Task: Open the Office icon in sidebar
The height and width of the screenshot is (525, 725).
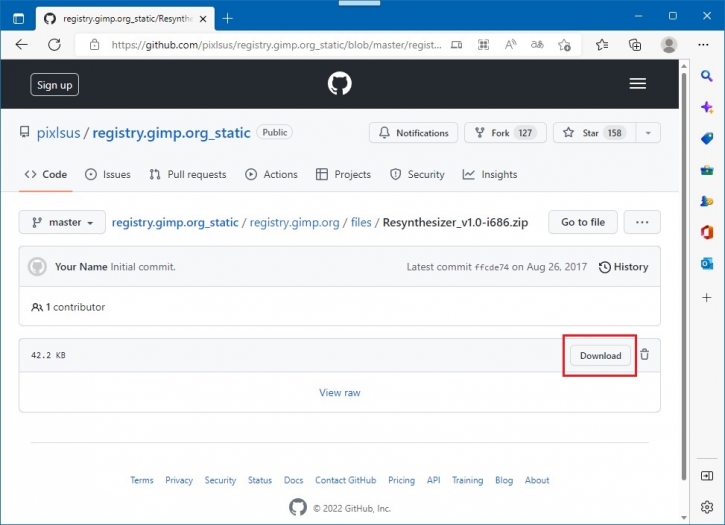Action: point(707,232)
